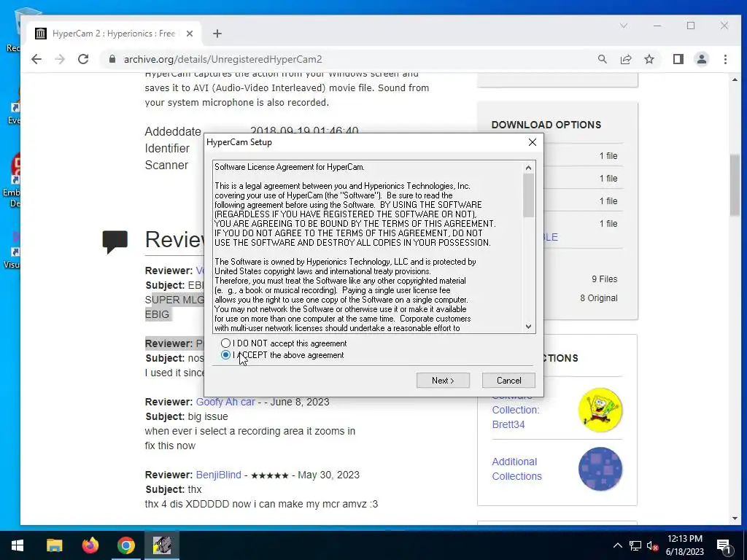
Task: Click Next in HyperCam Setup
Action: [443, 380]
